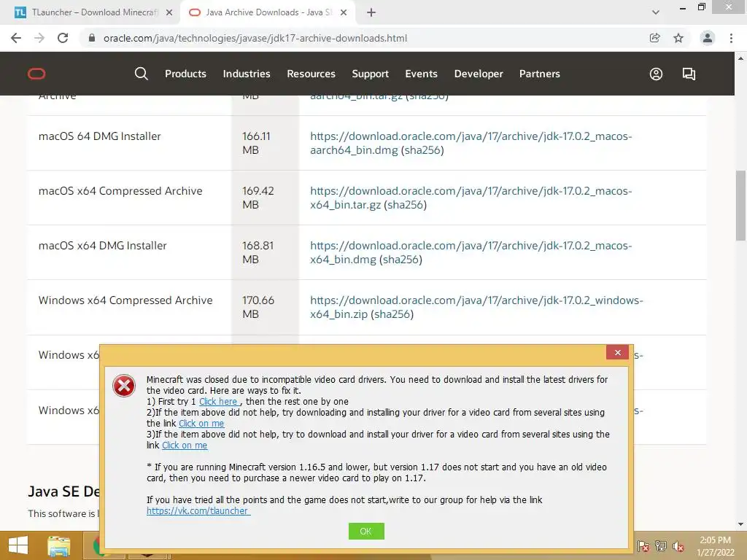Click the windows-x64_bin.zip download link
The width and height of the screenshot is (747, 560).
(x=476, y=307)
